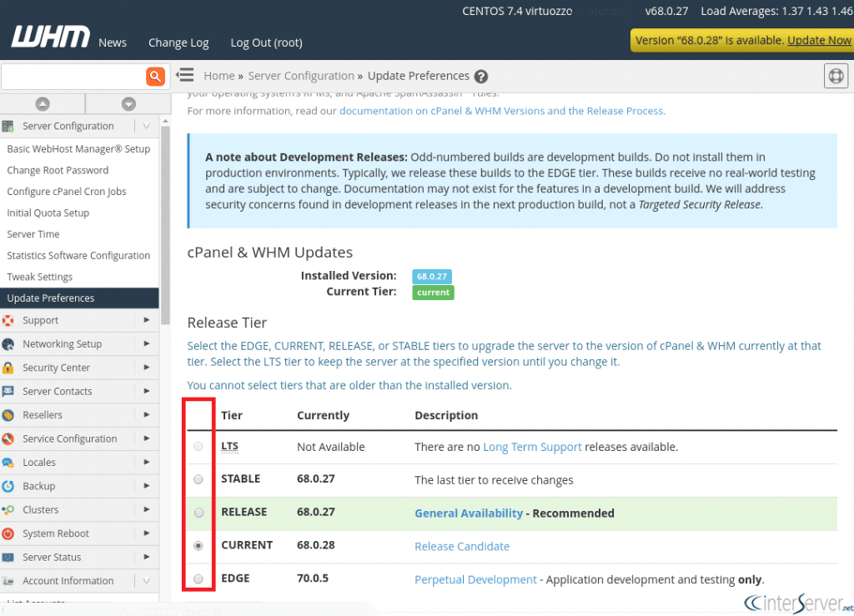The width and height of the screenshot is (854, 616).
Task: Click the sidebar search input field
Action: pos(74,76)
